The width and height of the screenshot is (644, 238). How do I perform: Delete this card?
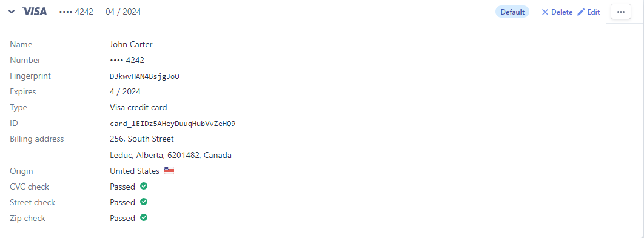(x=557, y=12)
